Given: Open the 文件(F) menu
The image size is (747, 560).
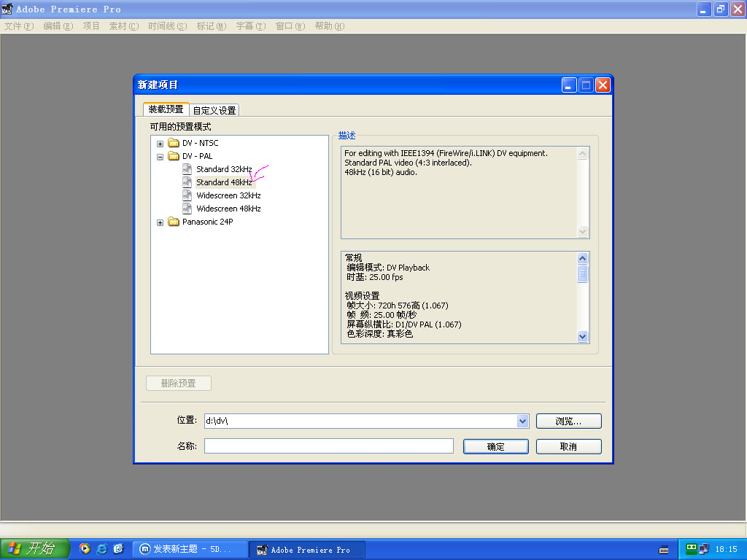Looking at the screenshot, I should click(x=19, y=26).
